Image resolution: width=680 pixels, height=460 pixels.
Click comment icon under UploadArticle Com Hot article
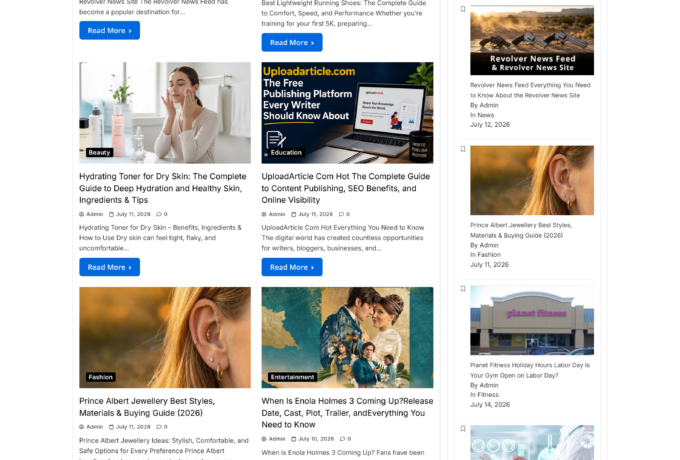341,214
